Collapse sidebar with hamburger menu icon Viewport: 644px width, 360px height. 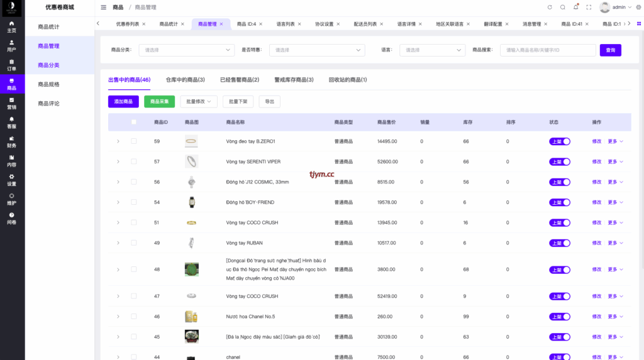(x=104, y=7)
